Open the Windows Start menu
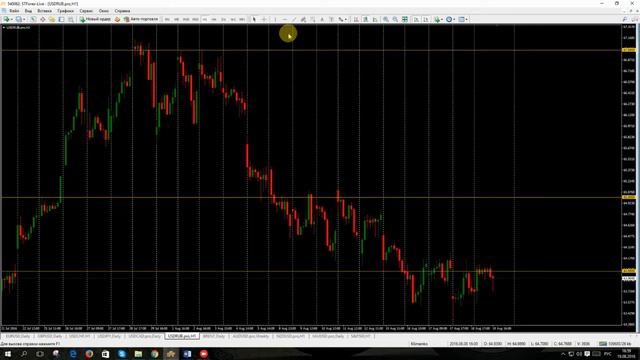Screen dimensions: 640x360 pos(8,354)
